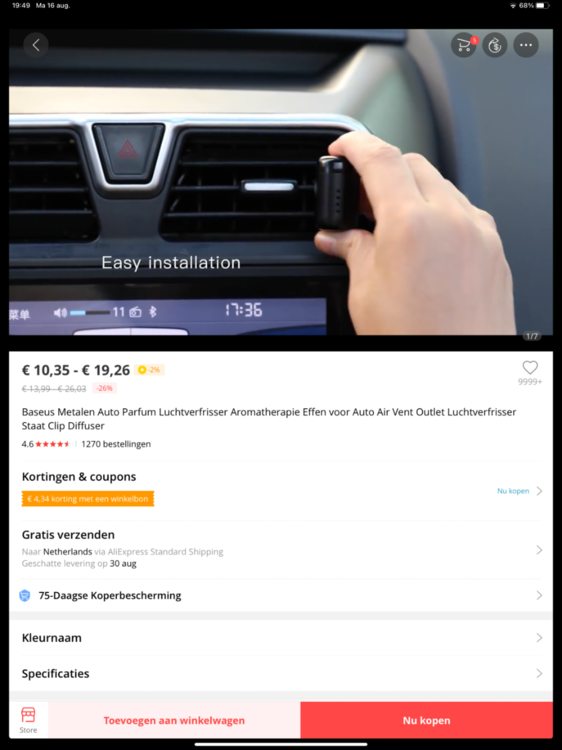This screenshot has height=750, width=562.
Task: Tap the blue buyer protection shield icon
Action: click(24, 596)
